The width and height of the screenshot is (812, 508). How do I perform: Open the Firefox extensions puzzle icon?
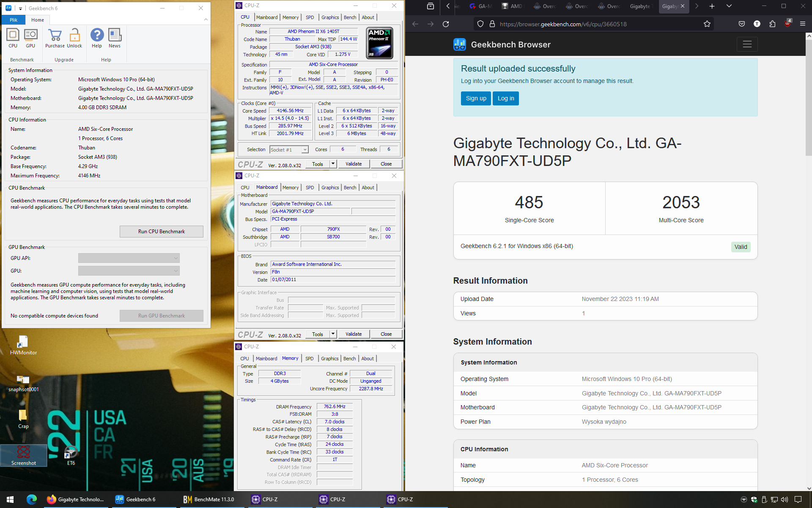click(x=772, y=24)
